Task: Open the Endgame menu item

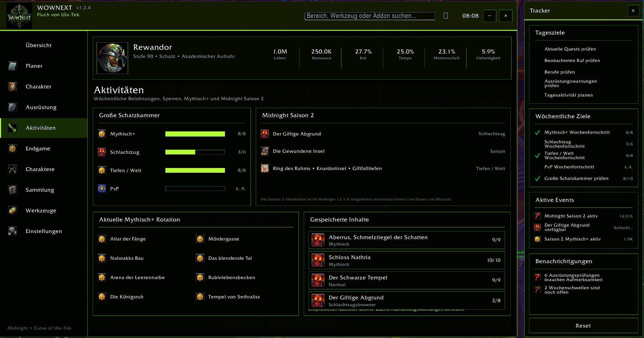Action: click(44, 149)
